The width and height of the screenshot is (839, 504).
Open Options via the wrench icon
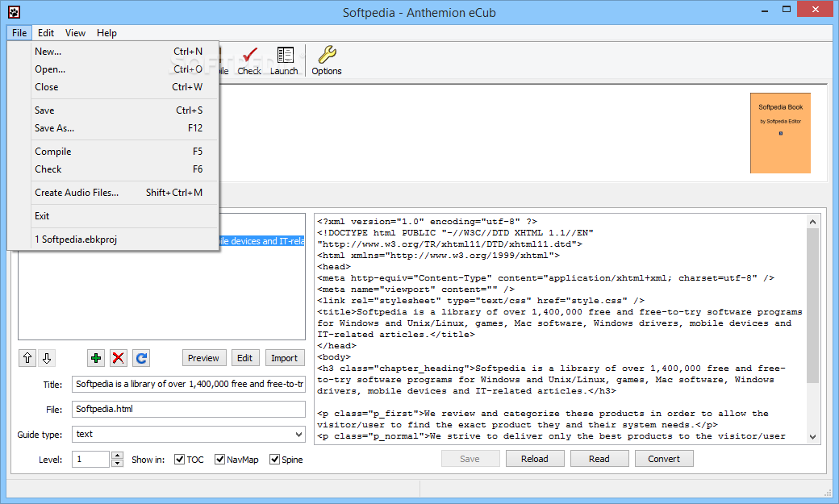[327, 60]
